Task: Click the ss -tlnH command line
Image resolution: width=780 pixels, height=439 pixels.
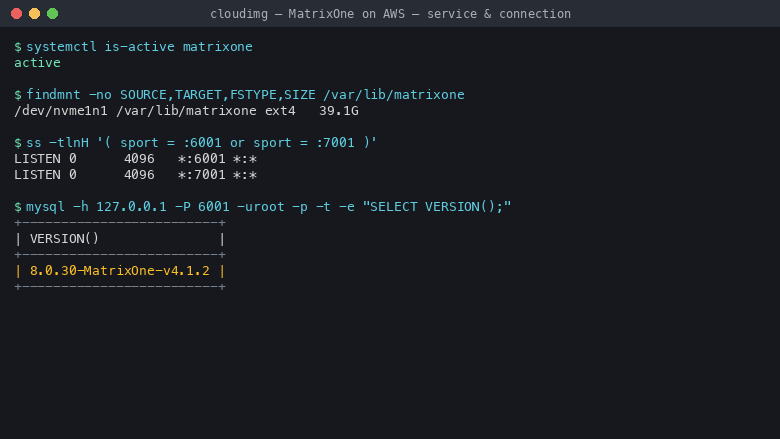Action: click(201, 143)
